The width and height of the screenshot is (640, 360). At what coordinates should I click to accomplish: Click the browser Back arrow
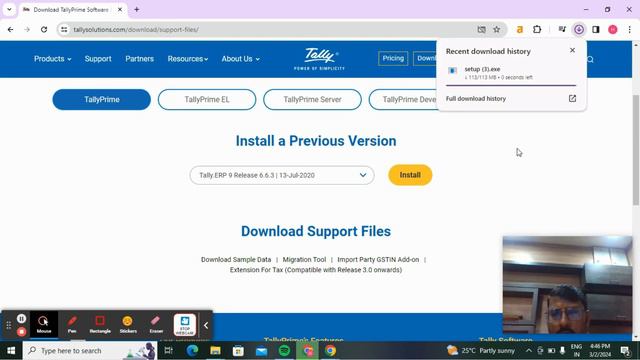pyautogui.click(x=11, y=29)
